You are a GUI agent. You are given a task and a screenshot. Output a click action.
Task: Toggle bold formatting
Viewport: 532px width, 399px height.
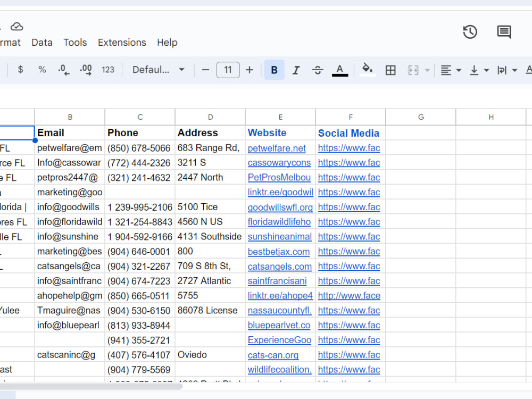click(x=274, y=70)
